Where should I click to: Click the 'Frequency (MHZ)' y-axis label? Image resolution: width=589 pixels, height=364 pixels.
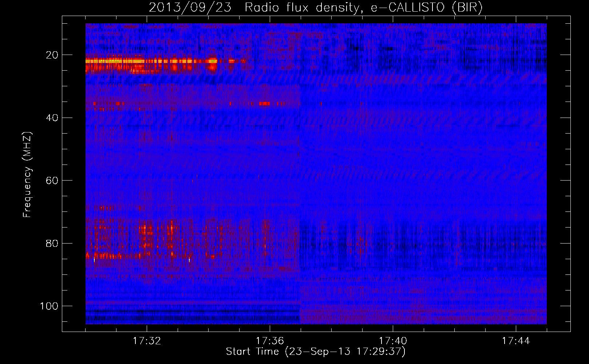click(x=27, y=175)
